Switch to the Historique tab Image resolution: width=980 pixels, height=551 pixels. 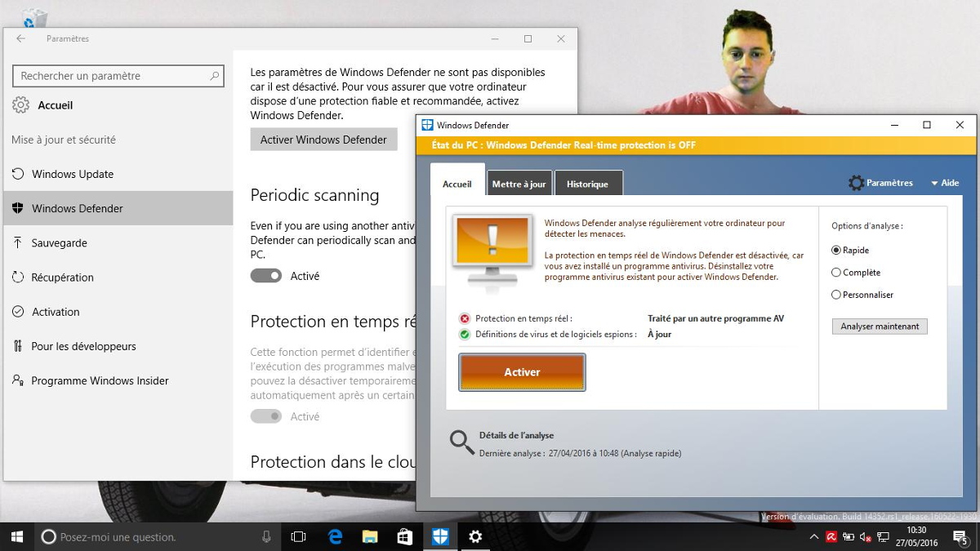click(x=587, y=184)
